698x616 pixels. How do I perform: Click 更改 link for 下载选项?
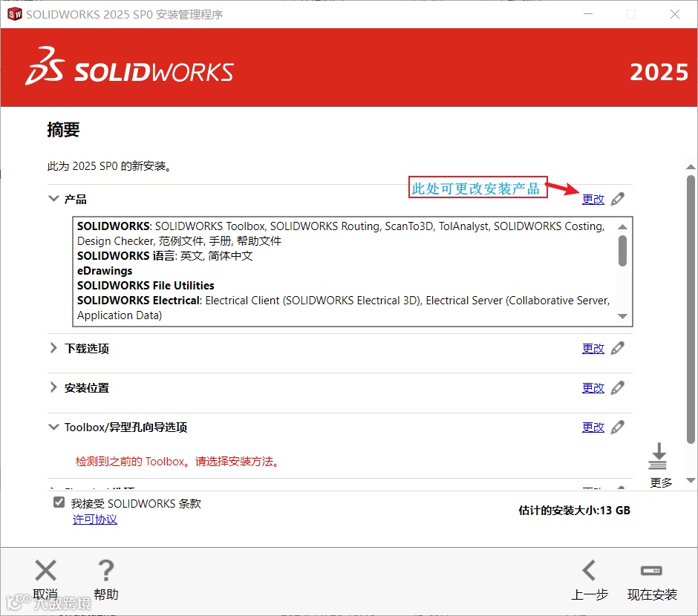point(593,348)
